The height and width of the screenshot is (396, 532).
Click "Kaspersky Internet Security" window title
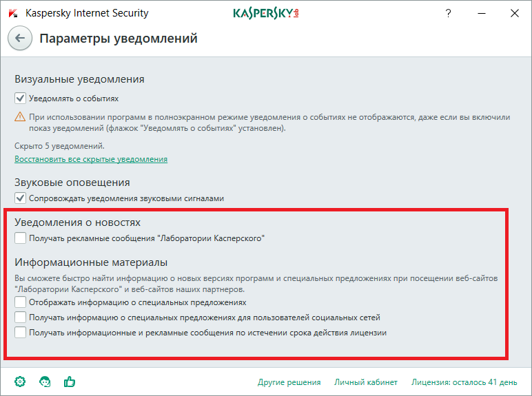click(x=87, y=13)
